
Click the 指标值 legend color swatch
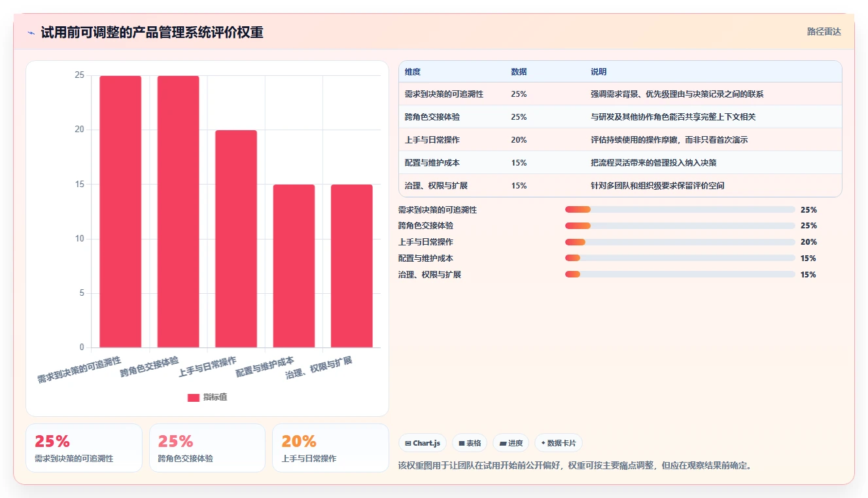coord(194,397)
